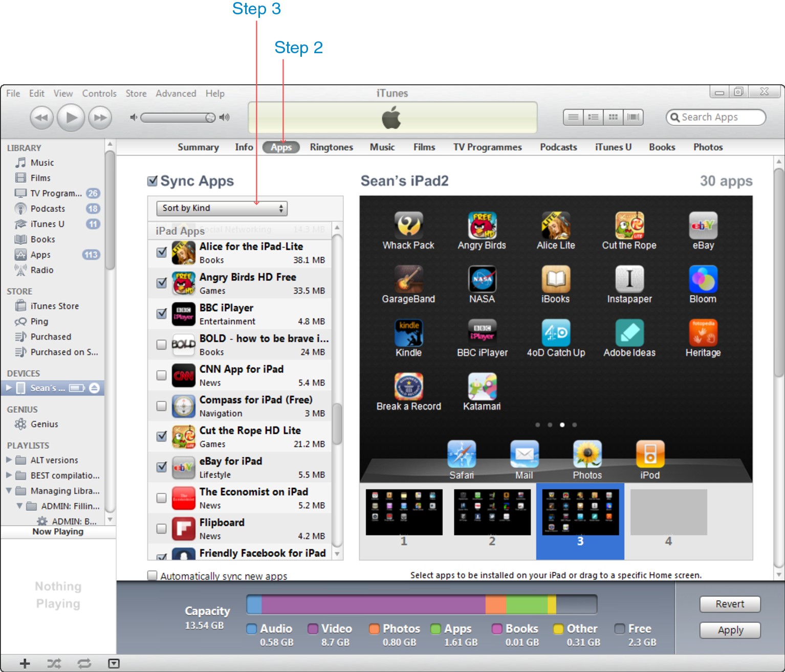Select the Katamari app icon
The image size is (785, 672).
tap(482, 387)
